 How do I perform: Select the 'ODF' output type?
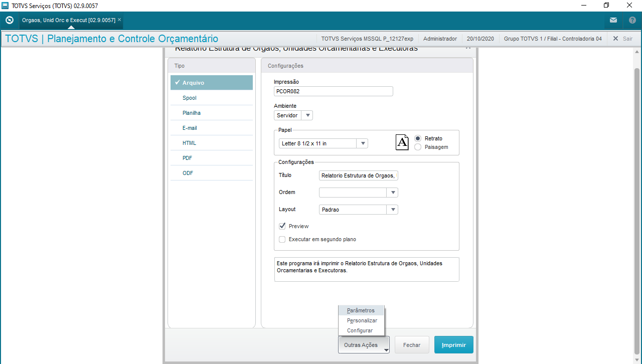coord(212,173)
